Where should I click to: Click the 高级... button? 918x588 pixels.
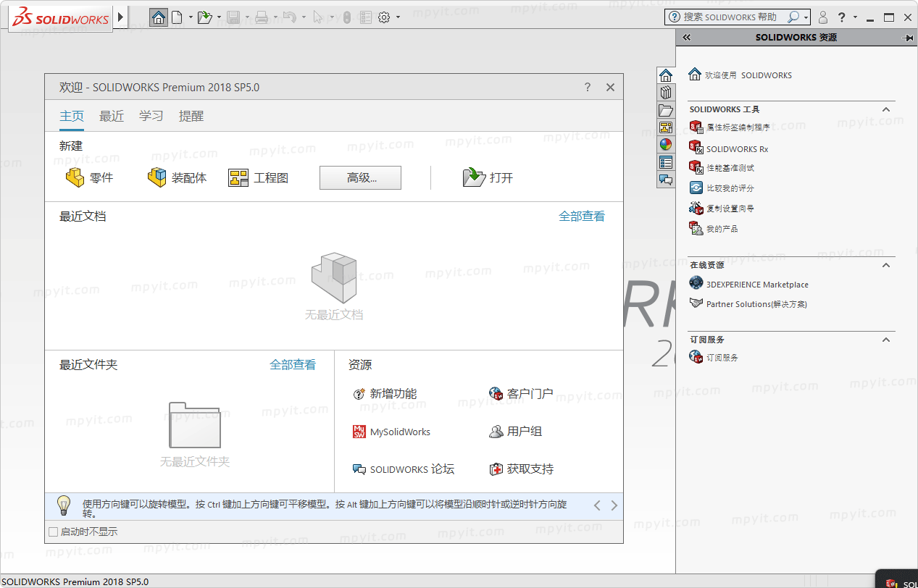[360, 178]
